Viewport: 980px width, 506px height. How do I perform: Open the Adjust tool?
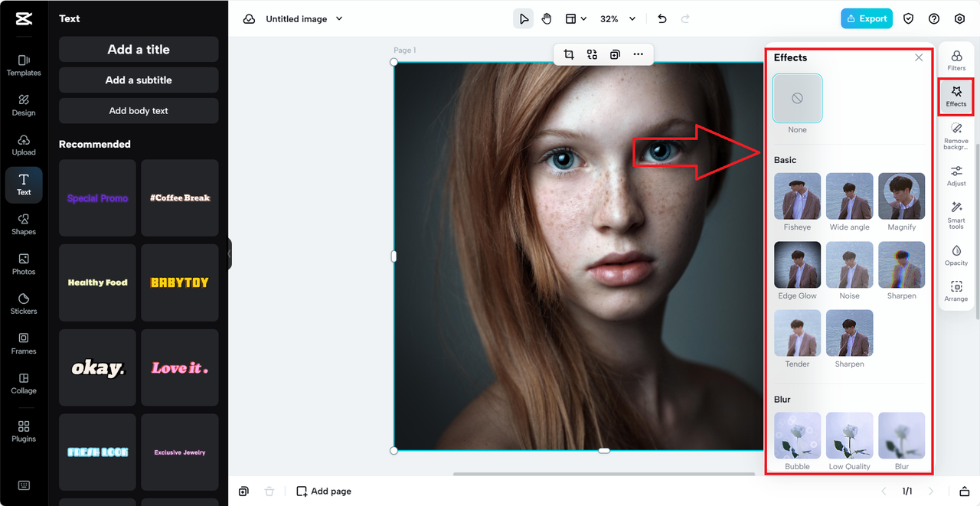coord(956,176)
